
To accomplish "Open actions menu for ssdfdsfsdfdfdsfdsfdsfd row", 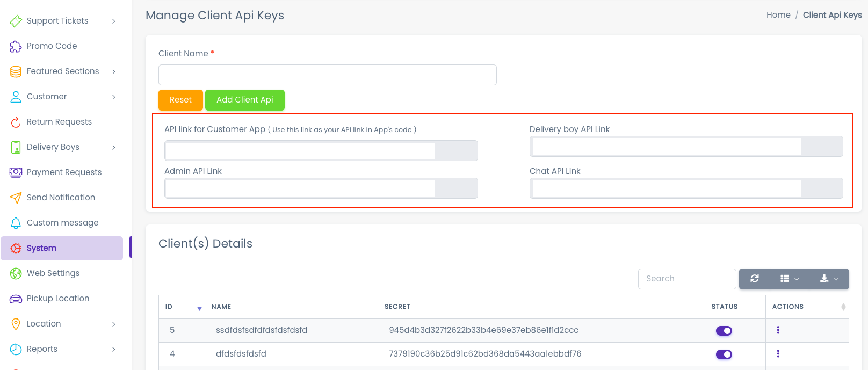I will point(778,330).
